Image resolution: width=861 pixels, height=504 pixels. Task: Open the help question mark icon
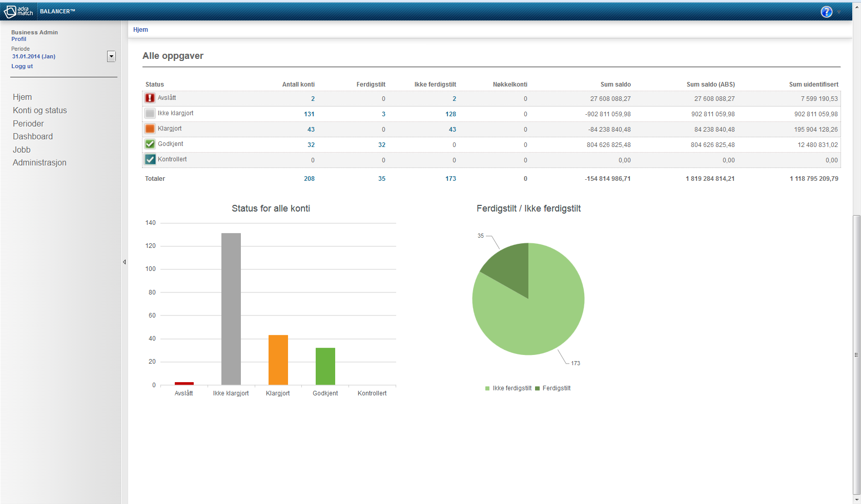[826, 12]
